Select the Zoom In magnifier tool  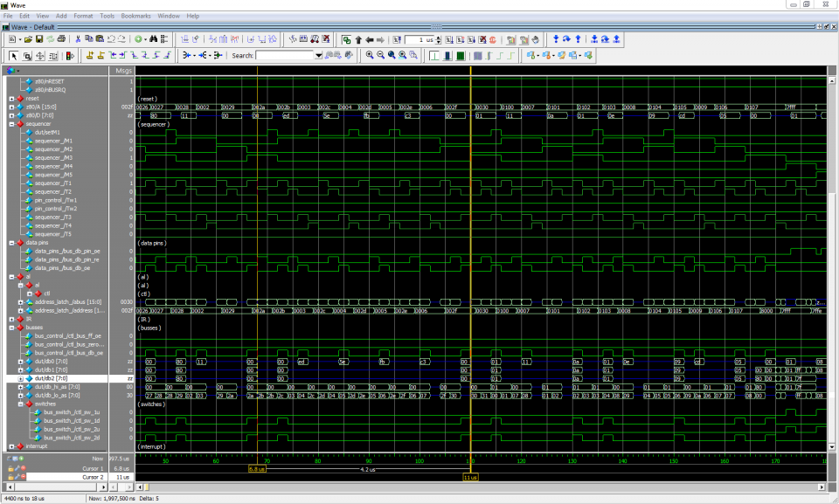coord(370,55)
